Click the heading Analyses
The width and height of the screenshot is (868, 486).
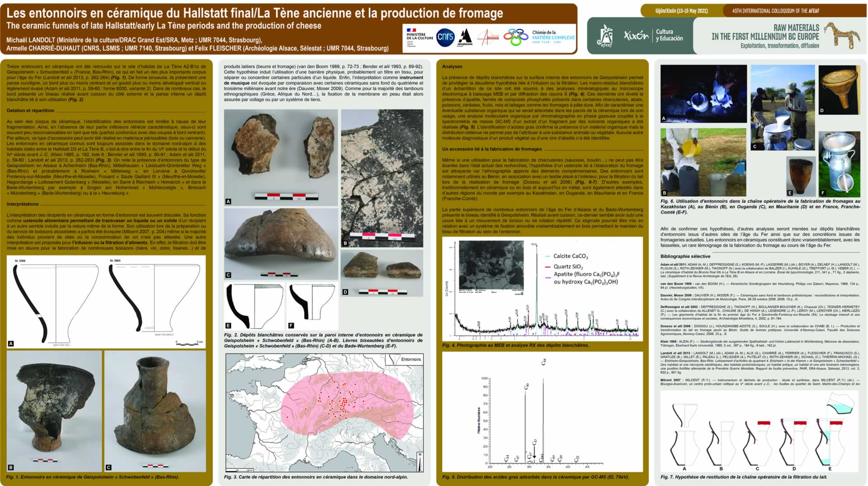tap(452, 66)
